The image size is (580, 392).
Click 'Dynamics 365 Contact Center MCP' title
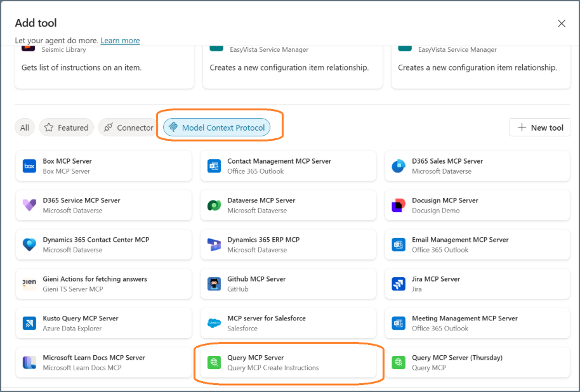point(96,240)
